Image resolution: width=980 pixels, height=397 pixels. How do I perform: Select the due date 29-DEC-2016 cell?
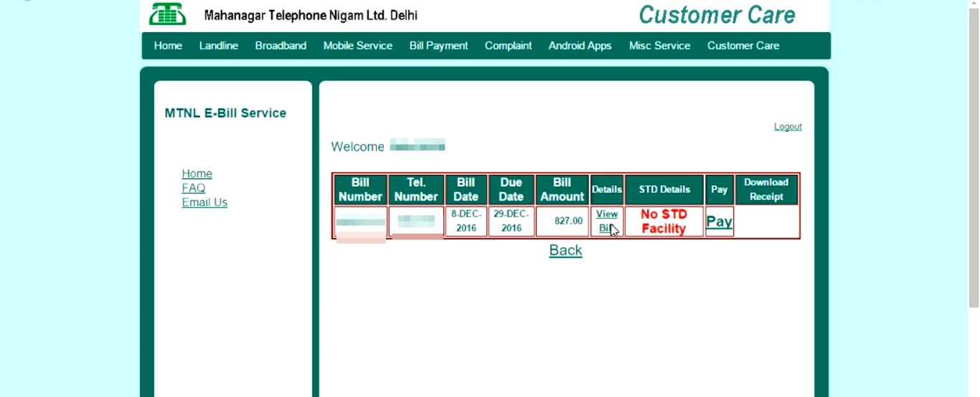[512, 221]
